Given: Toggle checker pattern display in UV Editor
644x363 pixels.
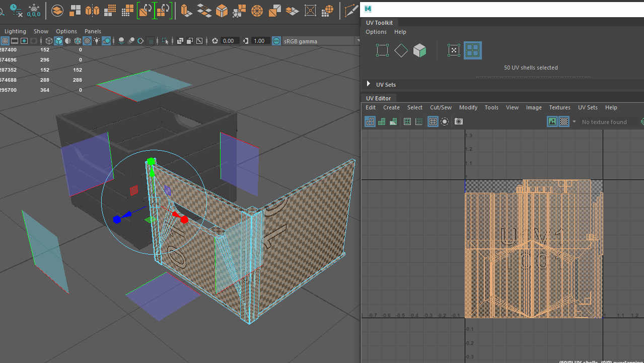Looking at the screenshot, I should coord(564,122).
